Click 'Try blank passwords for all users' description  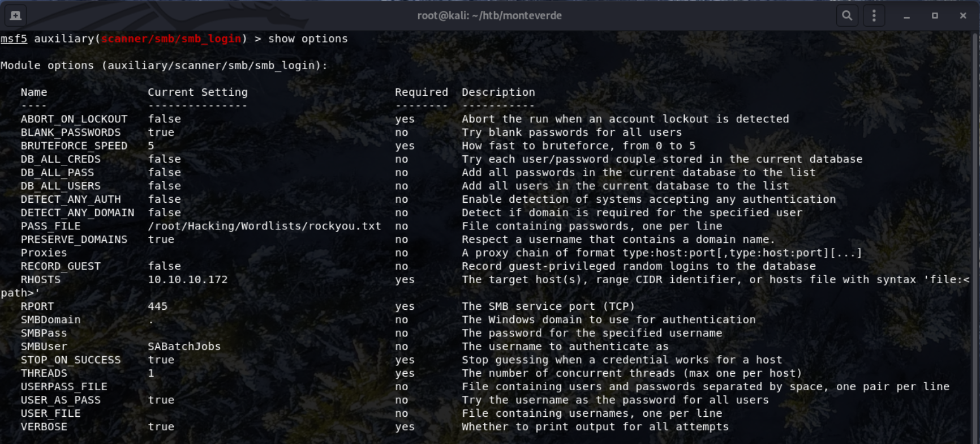572,132
